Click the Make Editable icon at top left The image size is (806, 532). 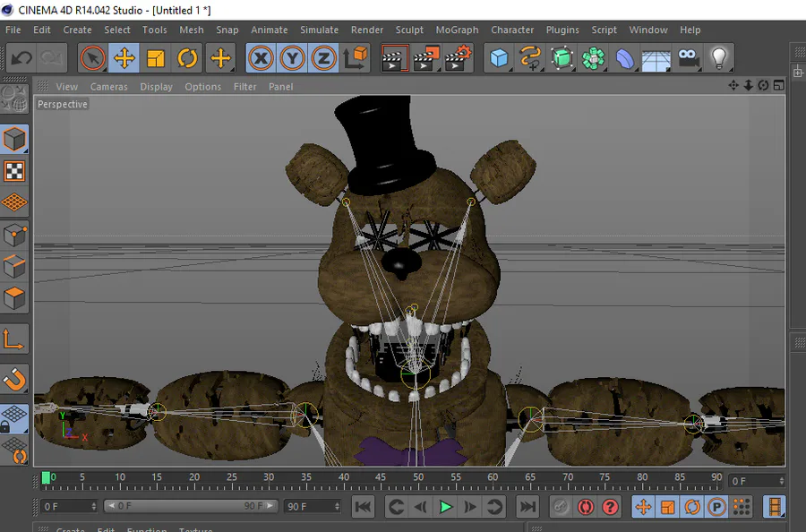click(14, 99)
